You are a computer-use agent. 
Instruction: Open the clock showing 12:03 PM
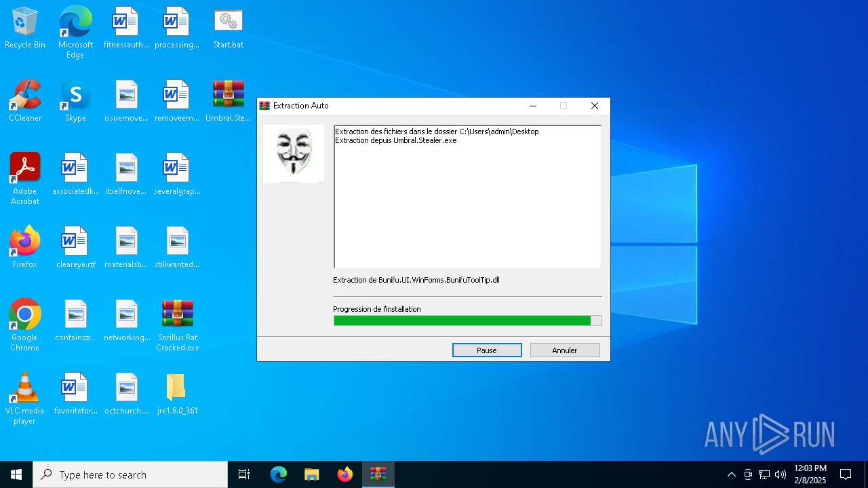pyautogui.click(x=810, y=474)
